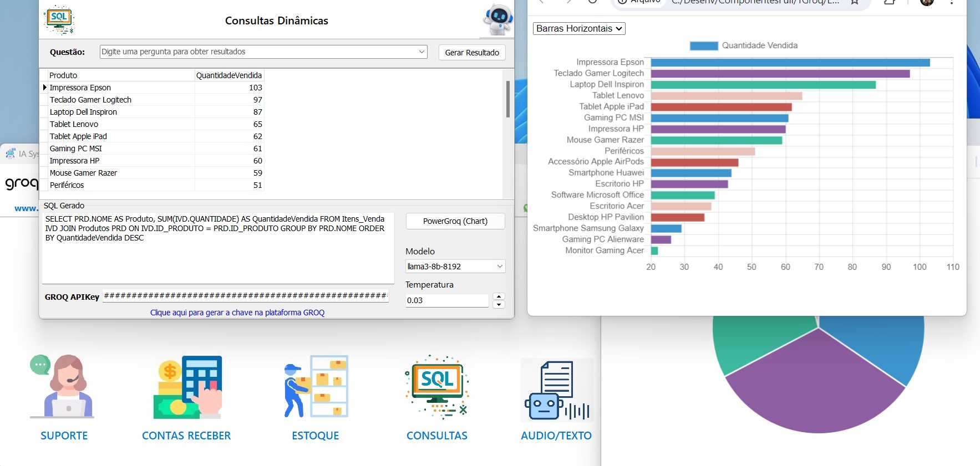Open link to generate GROQ platform key
This screenshot has width=980, height=466.
tap(237, 313)
